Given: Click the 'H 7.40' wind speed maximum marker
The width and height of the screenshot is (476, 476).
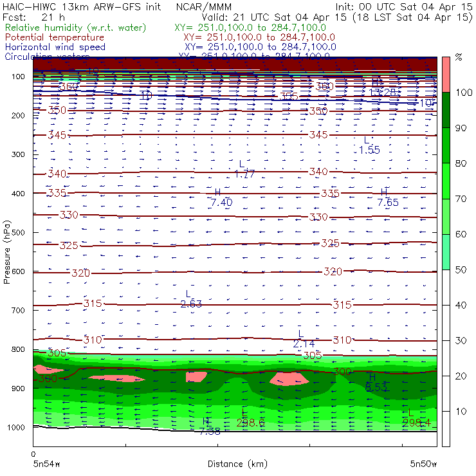Looking at the screenshot, I should point(221,197).
